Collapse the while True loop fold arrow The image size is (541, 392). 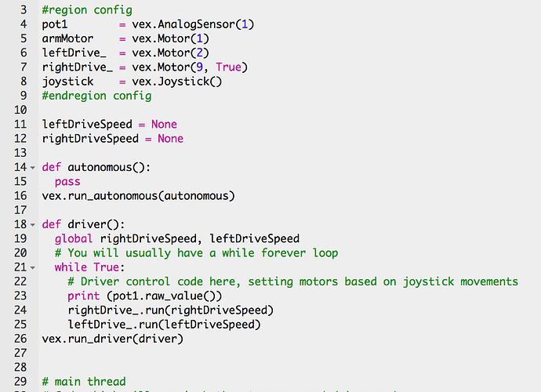(x=33, y=268)
